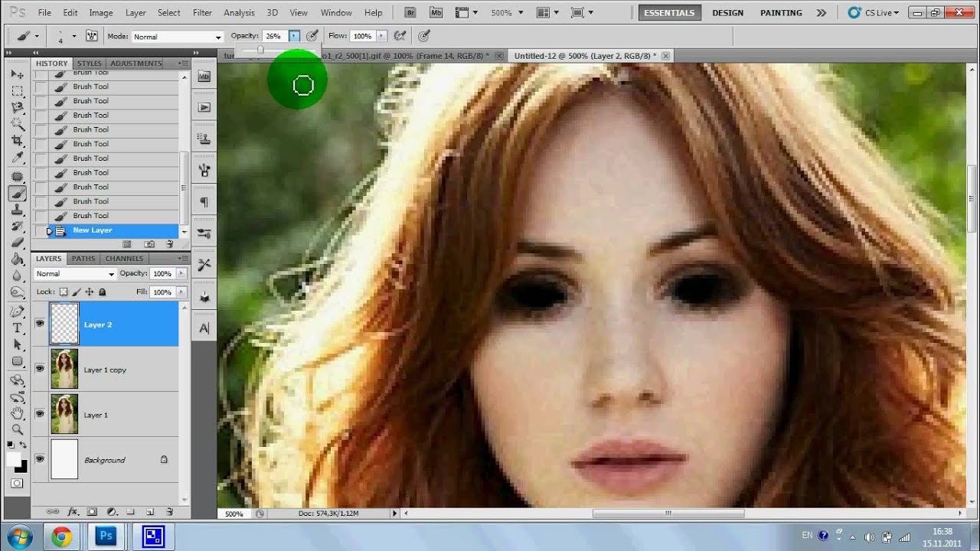The width and height of the screenshot is (980, 551).
Task: Open brush Opacity slider arrow
Action: [294, 36]
